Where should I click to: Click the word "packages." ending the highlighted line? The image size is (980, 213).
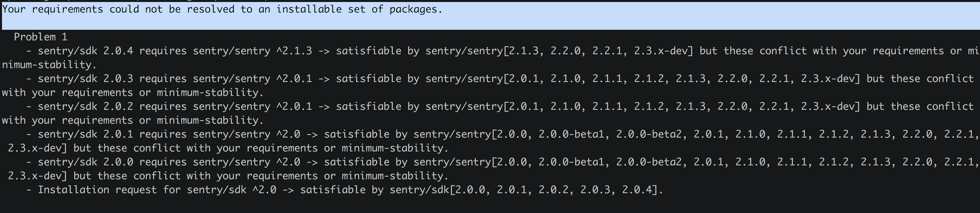[416, 9]
